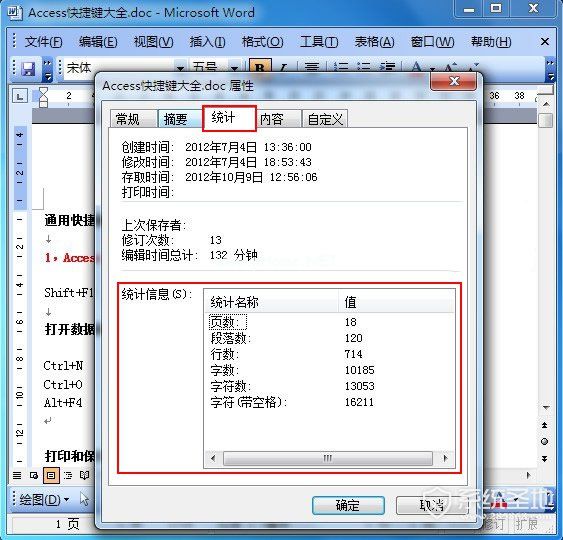Viewport: 563px width, 540px height.
Task: Open the 文件(F) menu
Action: click(43, 42)
